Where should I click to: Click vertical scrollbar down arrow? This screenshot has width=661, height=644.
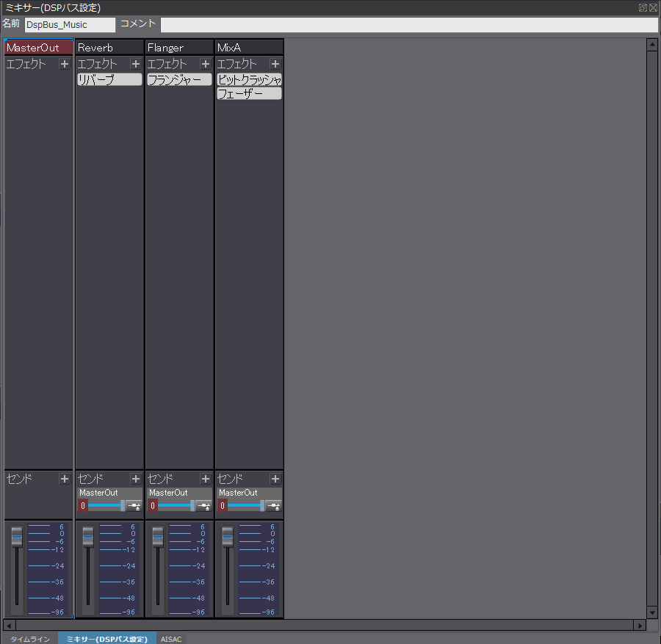click(x=652, y=613)
